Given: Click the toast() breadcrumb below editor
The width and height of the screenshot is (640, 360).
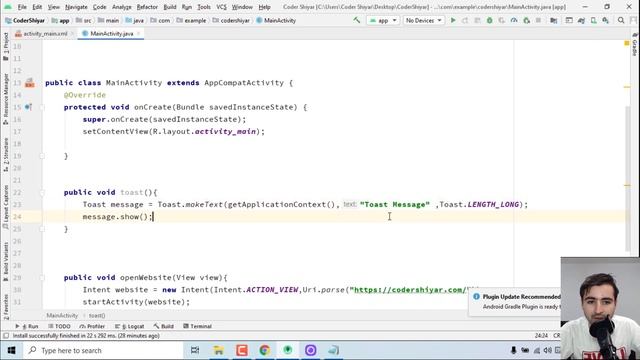Looking at the screenshot, I should (x=97, y=316).
